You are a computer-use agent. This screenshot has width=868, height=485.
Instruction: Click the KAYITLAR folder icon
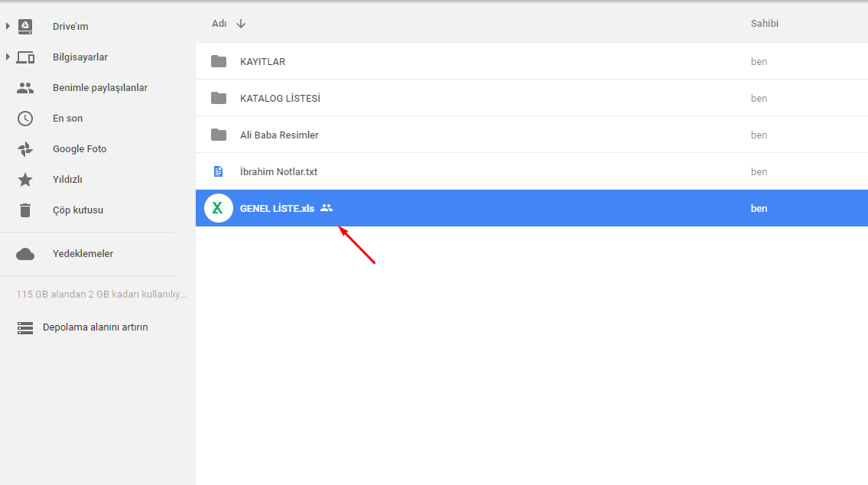tap(219, 61)
